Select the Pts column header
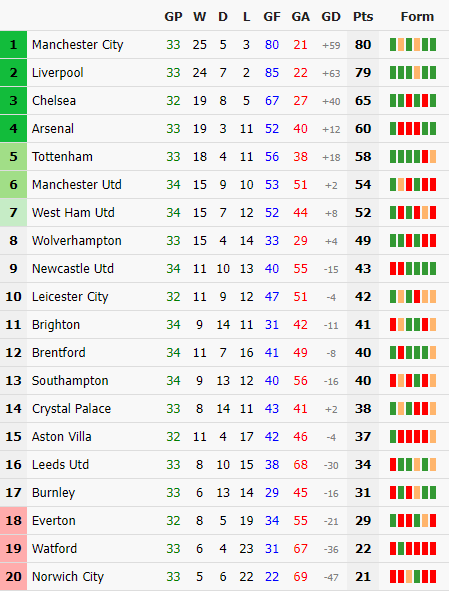The width and height of the screenshot is (449, 591). point(363,17)
